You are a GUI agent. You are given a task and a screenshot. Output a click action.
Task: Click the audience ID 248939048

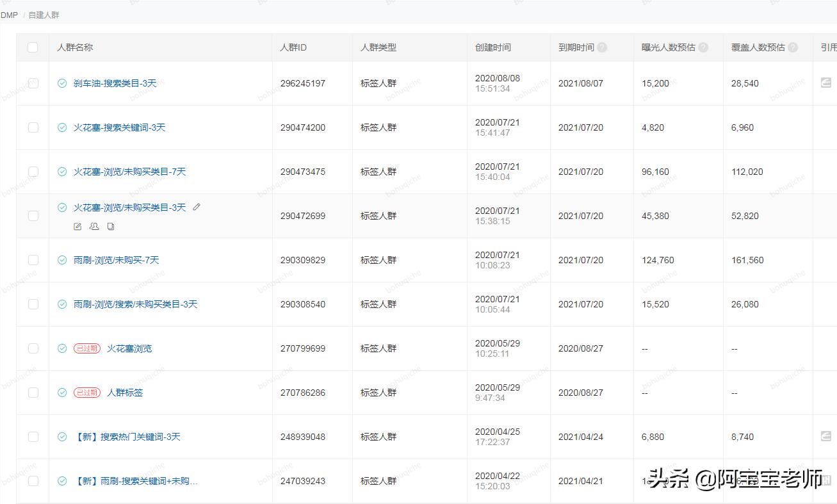point(303,437)
